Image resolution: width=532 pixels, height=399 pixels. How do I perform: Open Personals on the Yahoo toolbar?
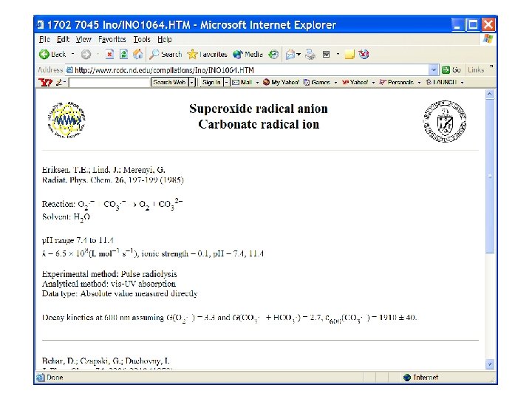click(x=396, y=83)
